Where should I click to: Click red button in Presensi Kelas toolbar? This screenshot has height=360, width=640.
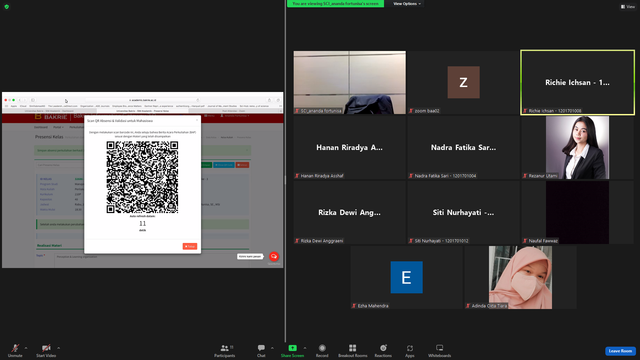(x=242, y=165)
